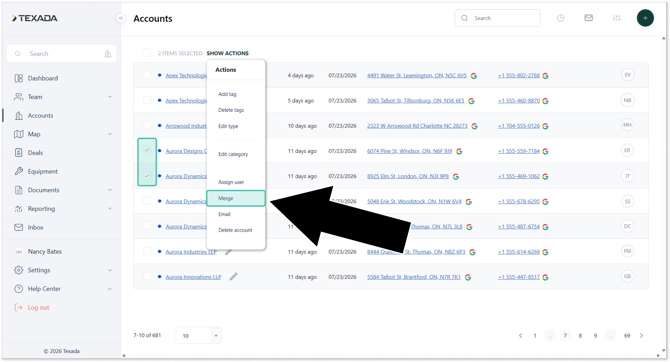
Task: Open recent history clock icon
Action: (561, 18)
